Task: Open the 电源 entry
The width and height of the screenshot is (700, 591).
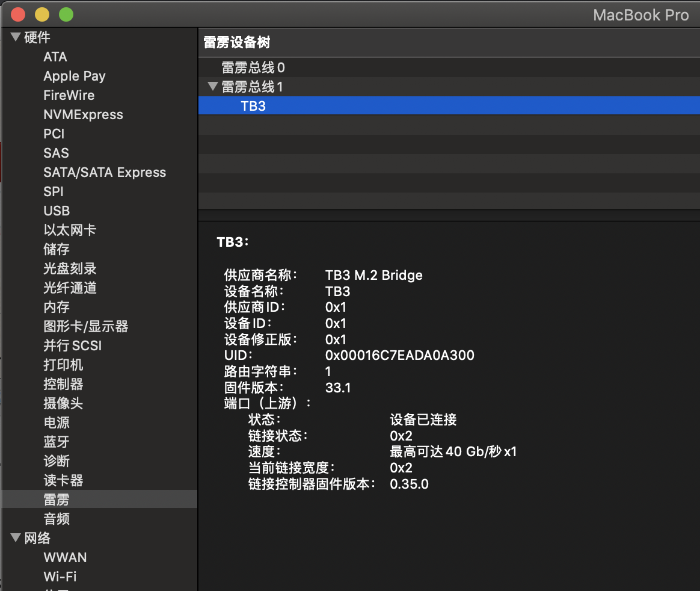Action: (57, 422)
